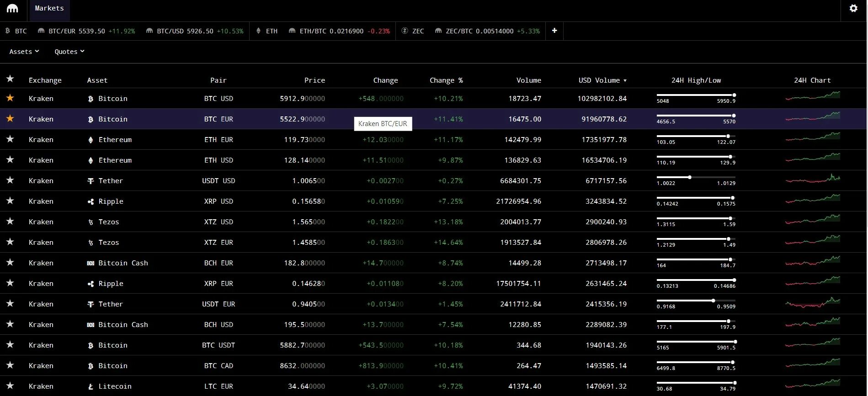Star the BTC CAD pair

(x=10, y=365)
